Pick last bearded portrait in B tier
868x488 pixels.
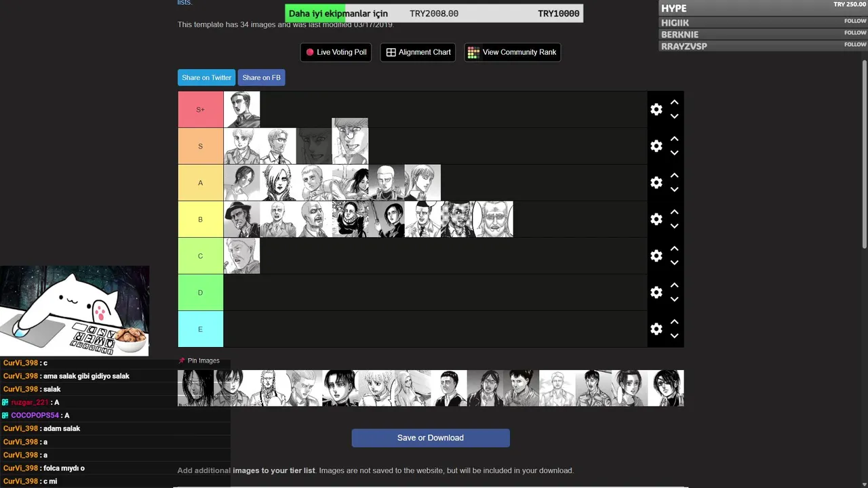pyautogui.click(x=495, y=219)
